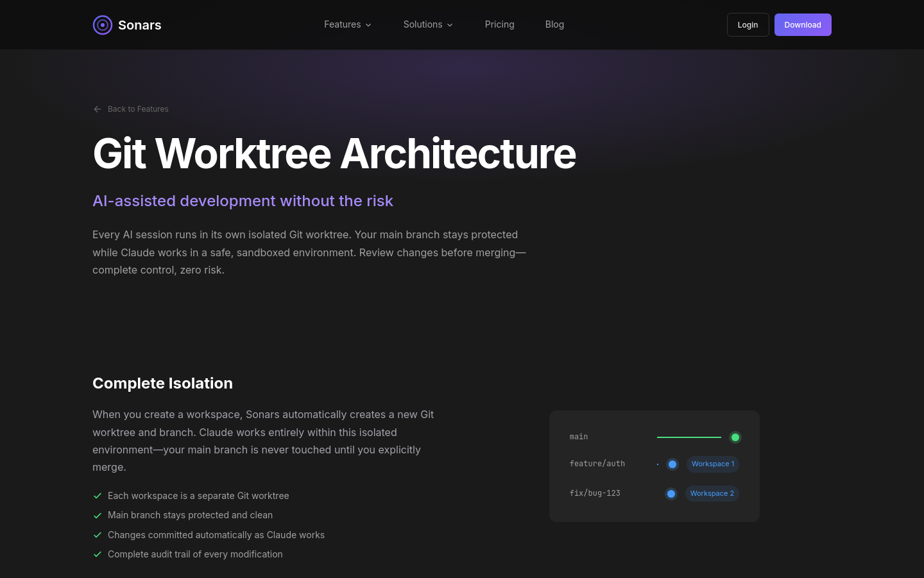Open the Features dropdown menu
924x578 pixels.
point(348,24)
